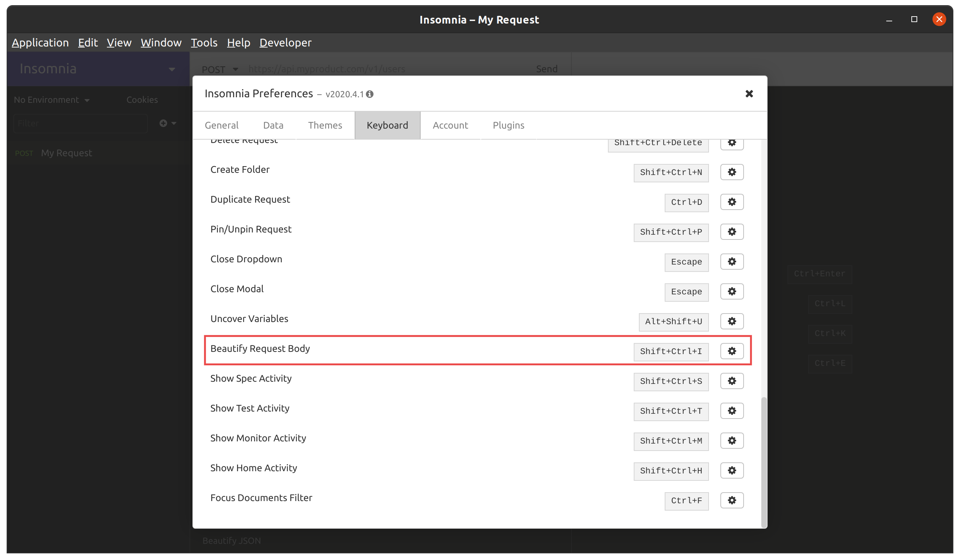This screenshot has height=560, width=960.
Task: Switch to the Data tab
Action: point(273,125)
